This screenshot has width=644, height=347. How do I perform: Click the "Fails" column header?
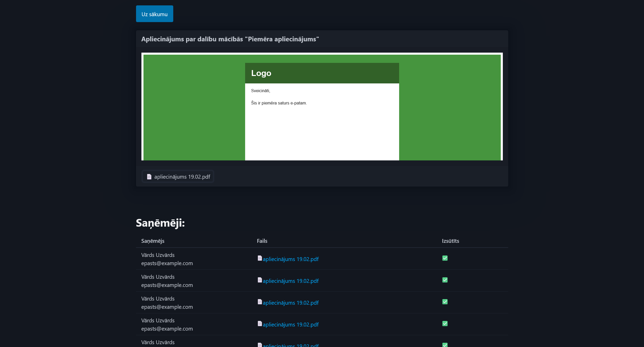pos(262,241)
